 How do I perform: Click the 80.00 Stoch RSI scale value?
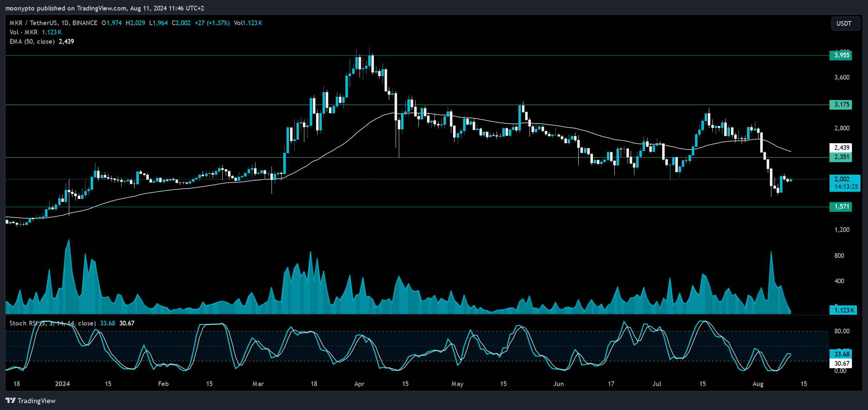tap(842, 331)
